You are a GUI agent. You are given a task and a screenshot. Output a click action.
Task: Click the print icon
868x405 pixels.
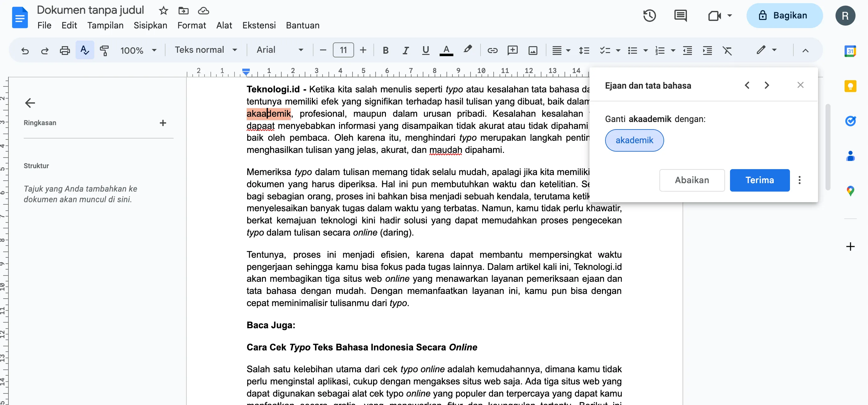pos(65,50)
